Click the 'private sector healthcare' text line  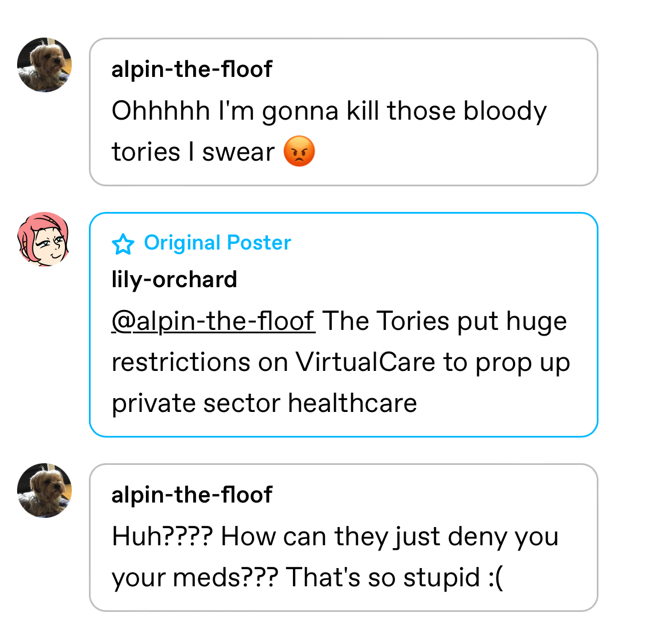click(264, 403)
